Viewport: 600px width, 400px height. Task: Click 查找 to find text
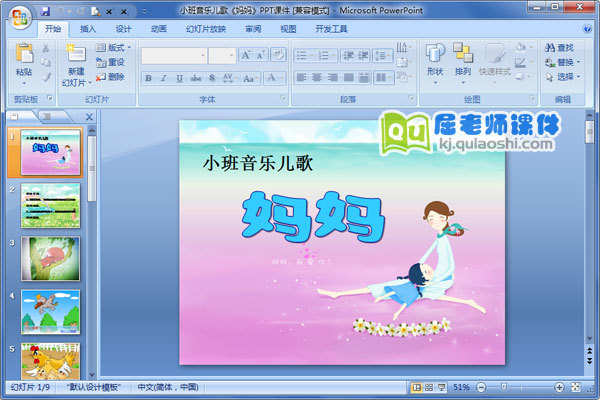(559, 47)
